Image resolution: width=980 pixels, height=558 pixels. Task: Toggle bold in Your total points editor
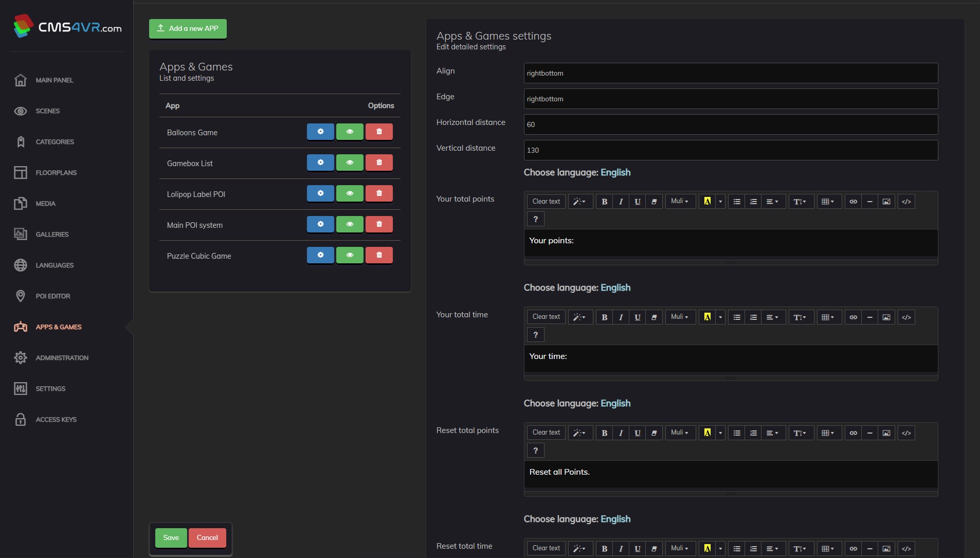[x=604, y=202]
